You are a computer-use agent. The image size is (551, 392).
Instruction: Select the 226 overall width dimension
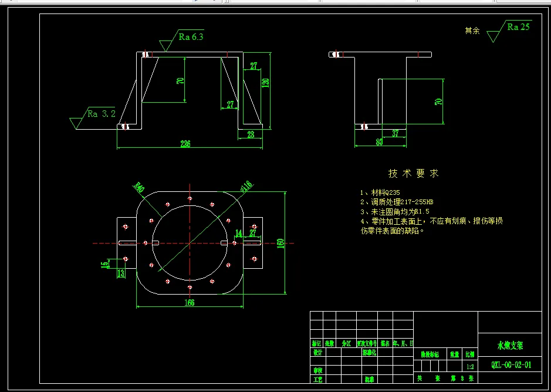[x=185, y=144]
